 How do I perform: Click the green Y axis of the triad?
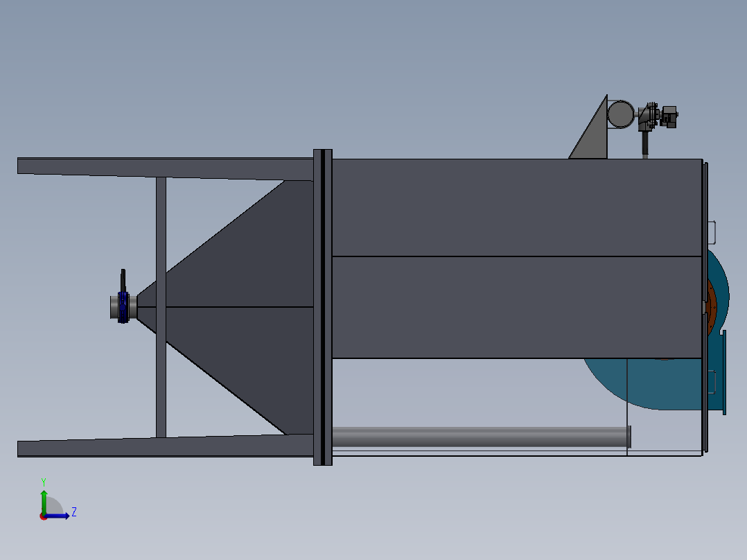(x=44, y=498)
